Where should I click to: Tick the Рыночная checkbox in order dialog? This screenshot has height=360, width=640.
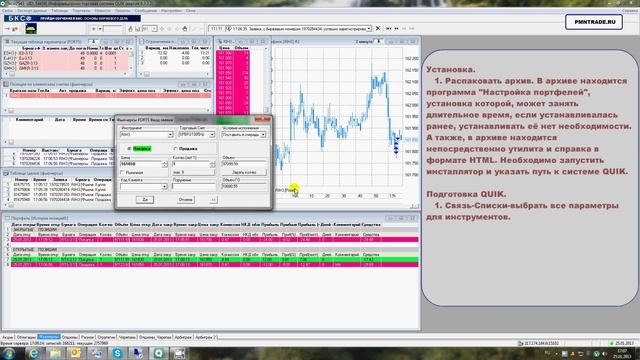tap(122, 173)
